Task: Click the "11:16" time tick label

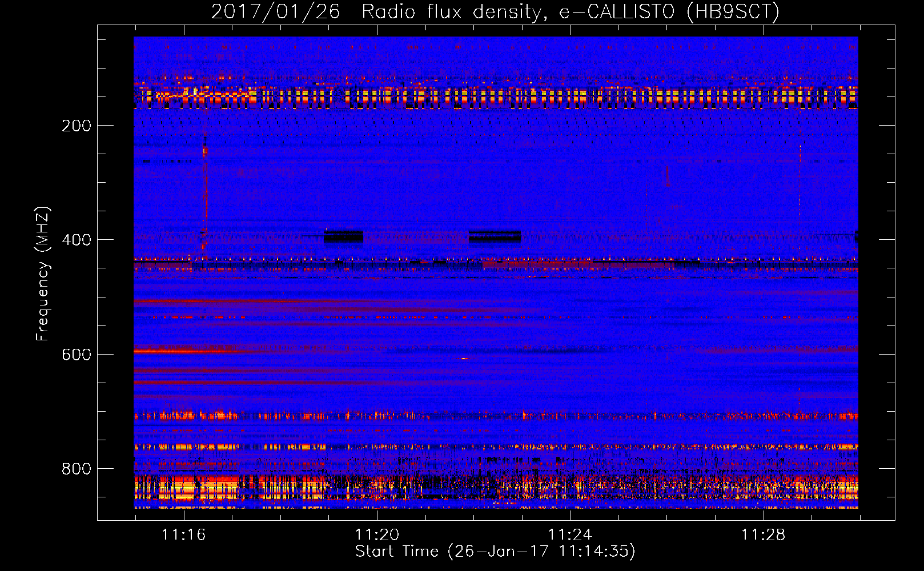Action: 183,535
